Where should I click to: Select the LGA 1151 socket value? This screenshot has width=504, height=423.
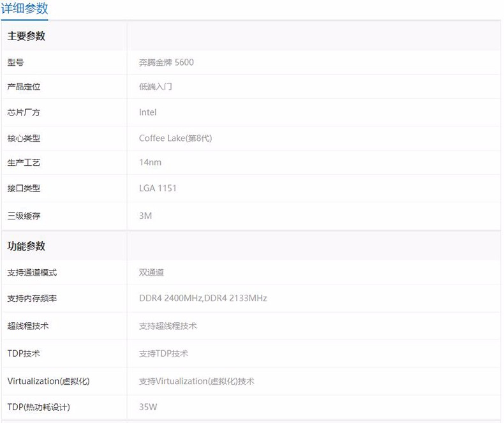coord(158,188)
